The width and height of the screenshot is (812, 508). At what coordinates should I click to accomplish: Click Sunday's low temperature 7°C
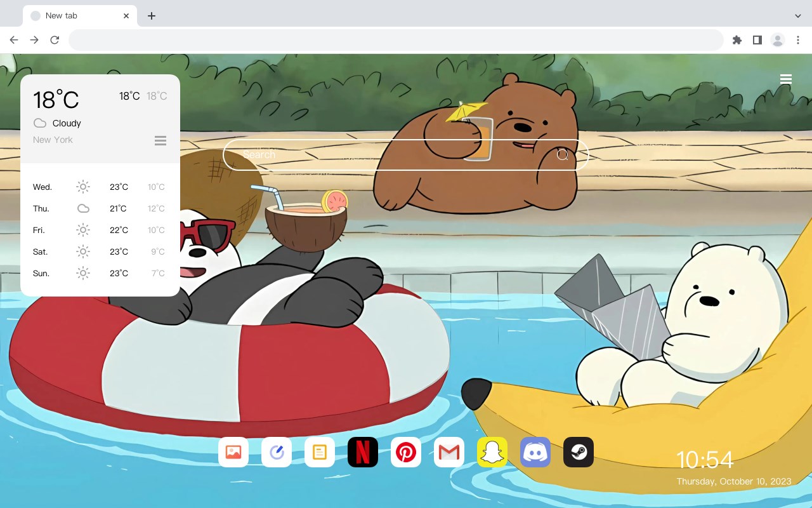158,273
